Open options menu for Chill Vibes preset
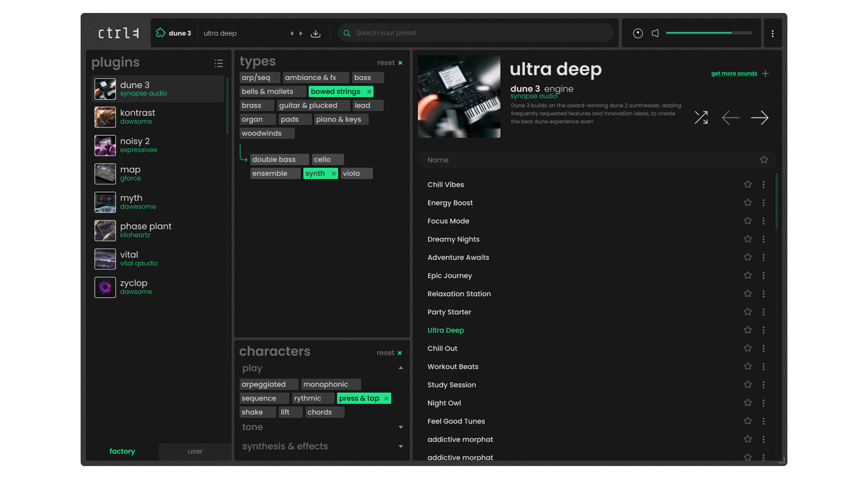The height and width of the screenshot is (479, 868). (x=764, y=184)
